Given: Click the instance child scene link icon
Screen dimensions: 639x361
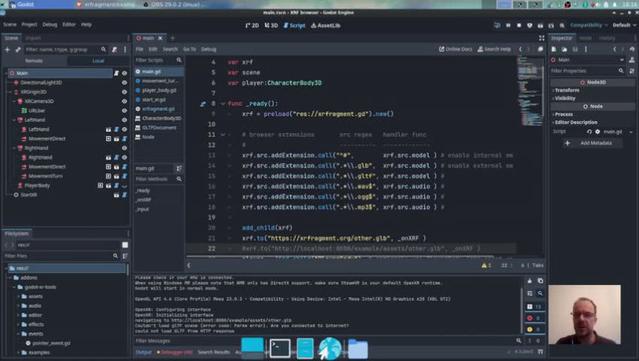Looking at the screenshot, I should [18, 49].
